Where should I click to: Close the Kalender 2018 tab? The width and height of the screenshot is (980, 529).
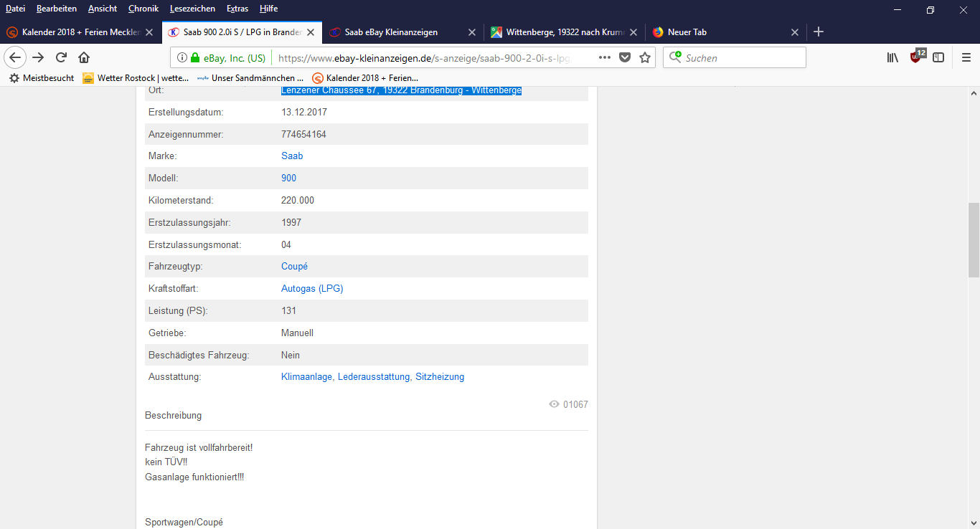149,32
